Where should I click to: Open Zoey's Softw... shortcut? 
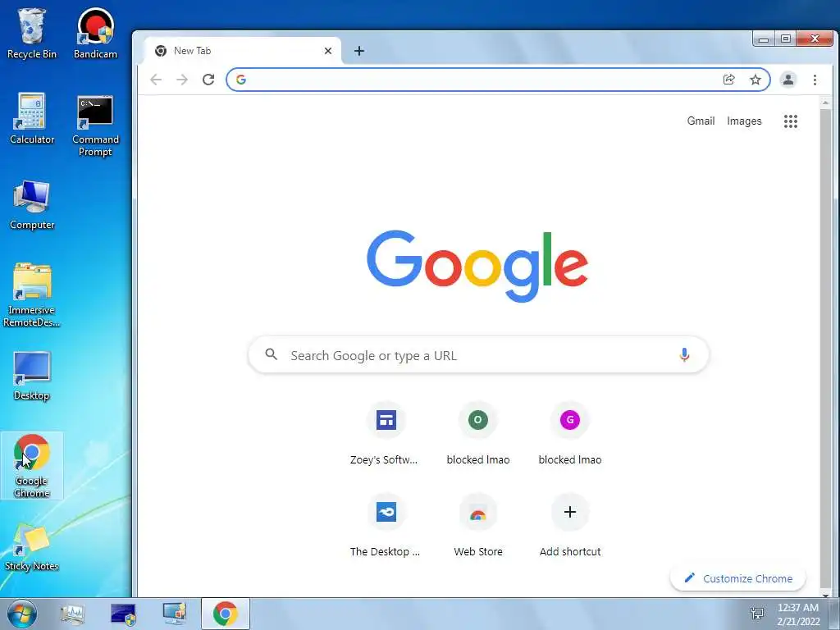pos(386,433)
